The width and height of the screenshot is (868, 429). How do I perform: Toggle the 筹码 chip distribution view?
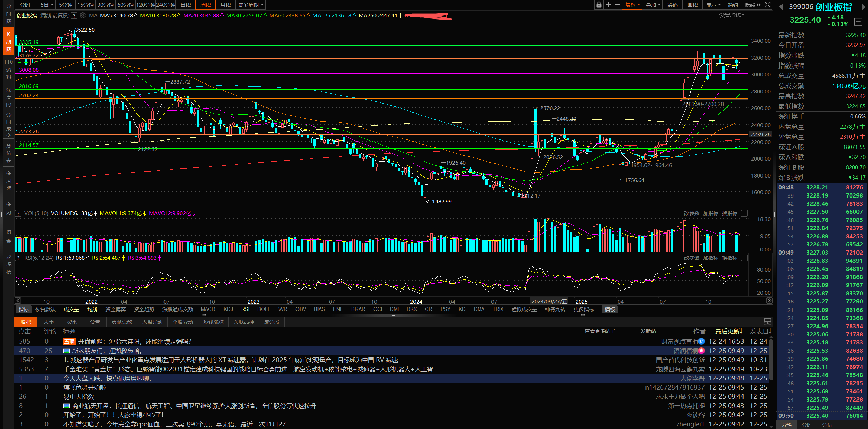672,5
